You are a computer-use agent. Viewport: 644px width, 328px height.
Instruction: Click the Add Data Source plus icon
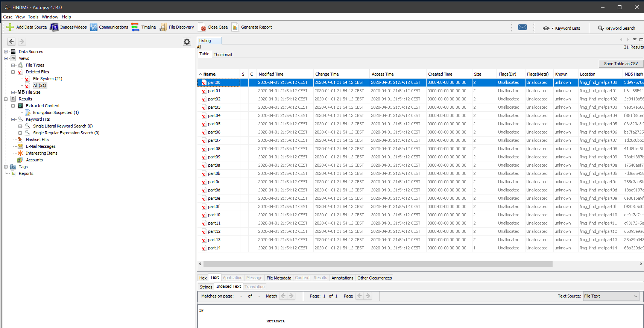(10, 27)
